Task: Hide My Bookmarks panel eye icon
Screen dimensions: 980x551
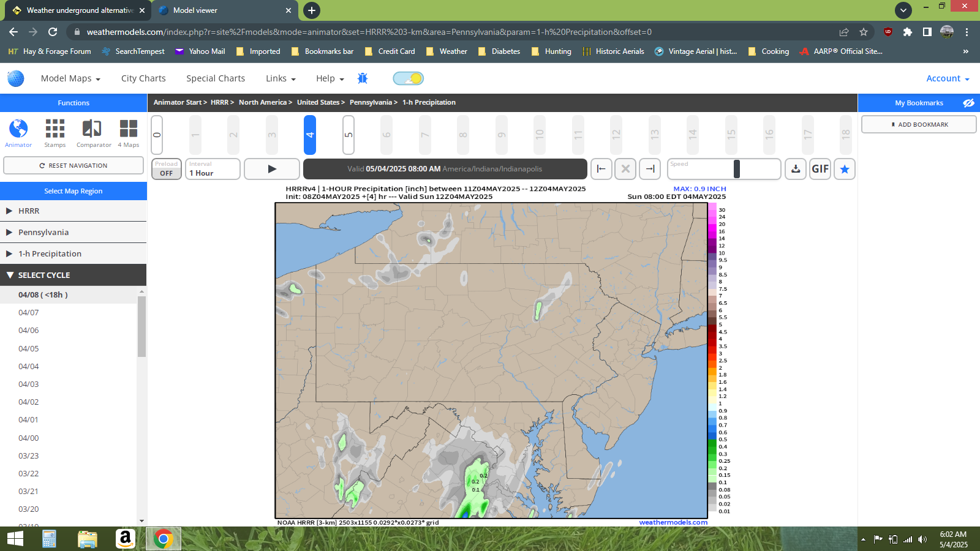Action: click(968, 103)
